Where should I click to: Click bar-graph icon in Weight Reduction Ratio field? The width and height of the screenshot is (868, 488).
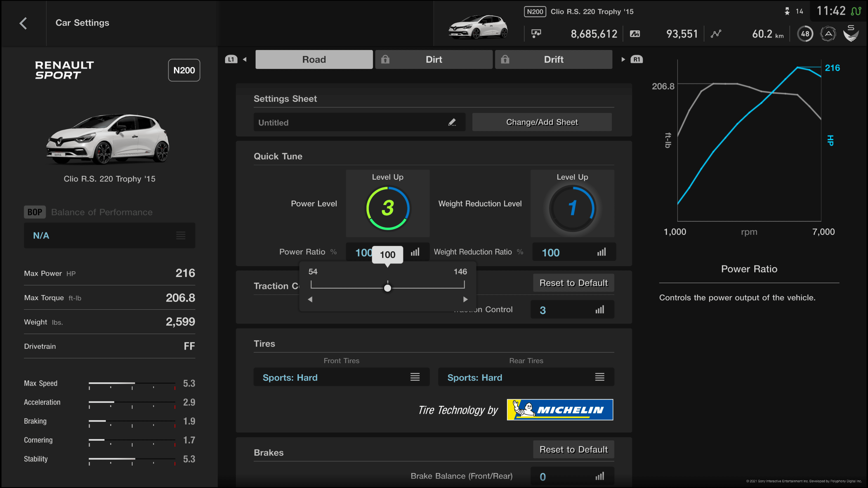point(601,252)
